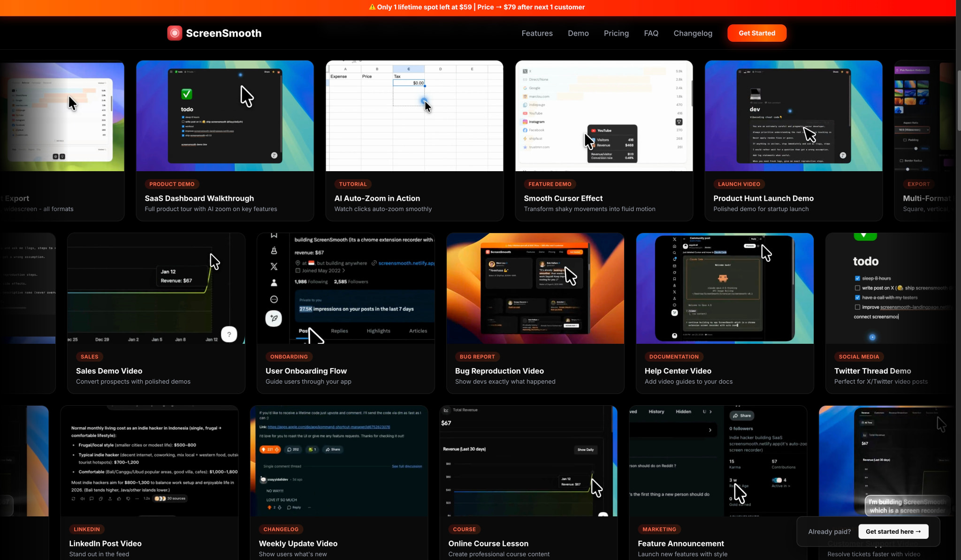This screenshot has width=961, height=560.
Task: Click 'See full discussion' link in Weekly Update thumbnail
Action: click(x=406, y=466)
